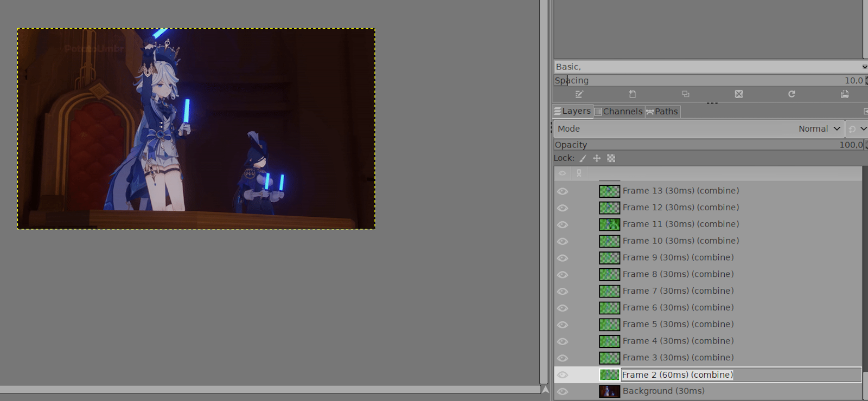Refresh the brushes list
868x401 pixels.
coord(792,94)
